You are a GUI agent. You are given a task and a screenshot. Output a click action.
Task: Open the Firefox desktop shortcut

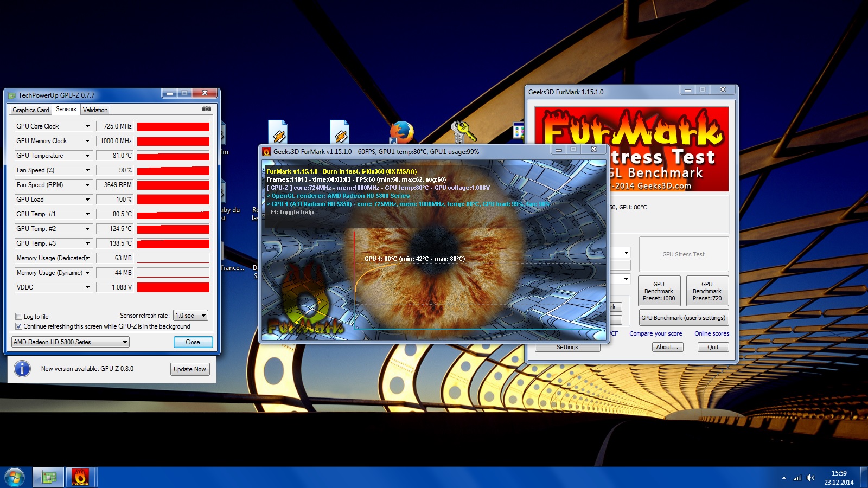click(401, 132)
